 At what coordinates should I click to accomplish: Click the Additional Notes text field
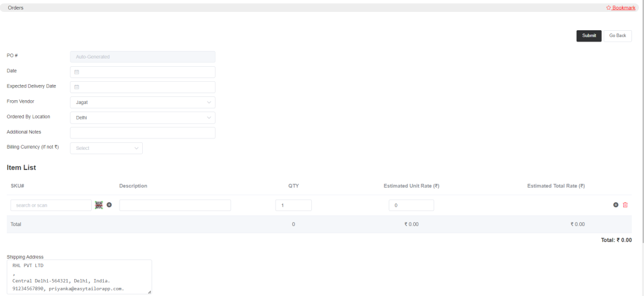pyautogui.click(x=143, y=133)
